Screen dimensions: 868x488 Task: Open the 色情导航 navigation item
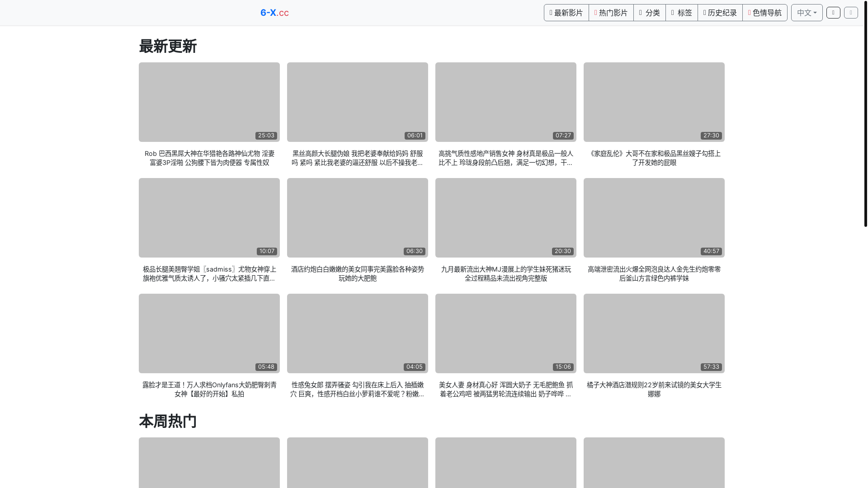[x=764, y=13]
